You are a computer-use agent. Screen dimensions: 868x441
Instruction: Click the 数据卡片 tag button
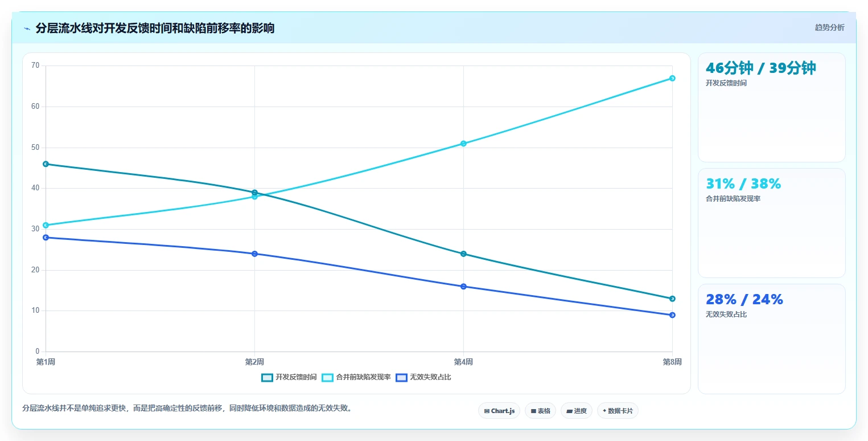(x=618, y=411)
